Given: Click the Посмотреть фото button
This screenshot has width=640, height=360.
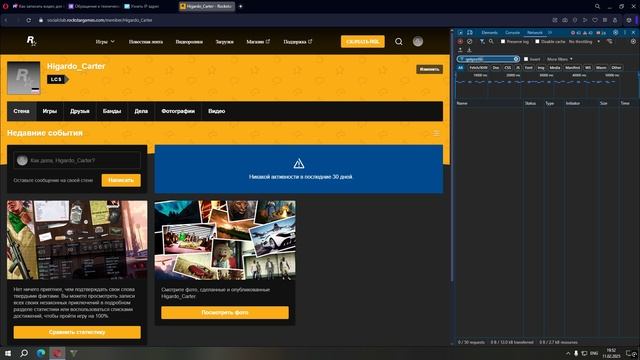Looking at the screenshot, I should [x=224, y=313].
